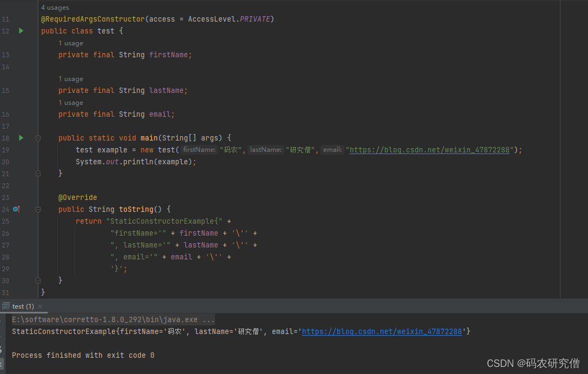Click the email: parameter hint in the constructor call
This screenshot has height=374, width=588.
pos(333,150)
